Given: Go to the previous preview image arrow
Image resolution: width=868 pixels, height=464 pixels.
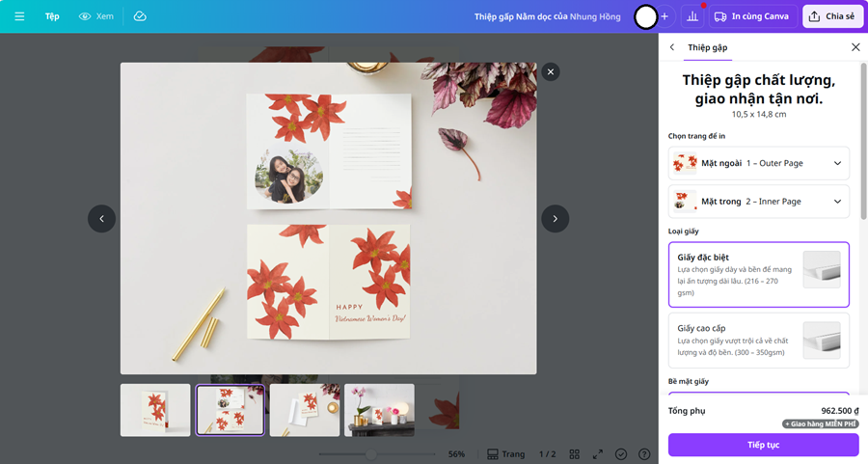Looking at the screenshot, I should pyautogui.click(x=101, y=219).
